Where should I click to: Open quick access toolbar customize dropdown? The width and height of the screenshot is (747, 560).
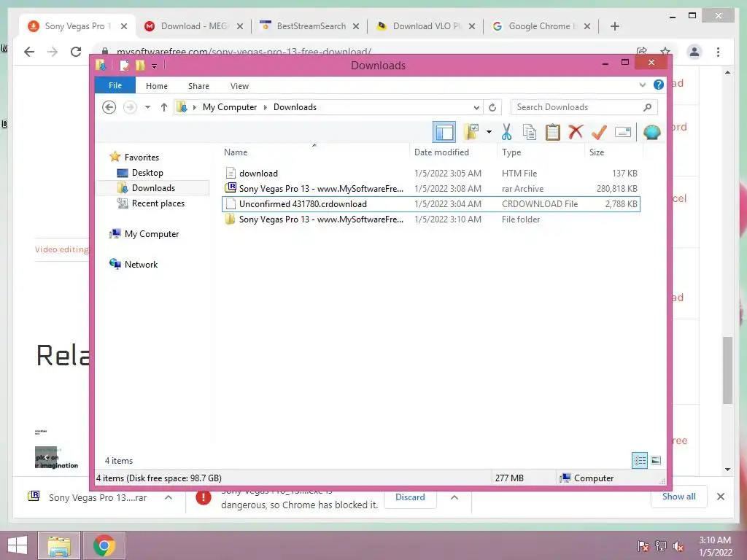(154, 66)
